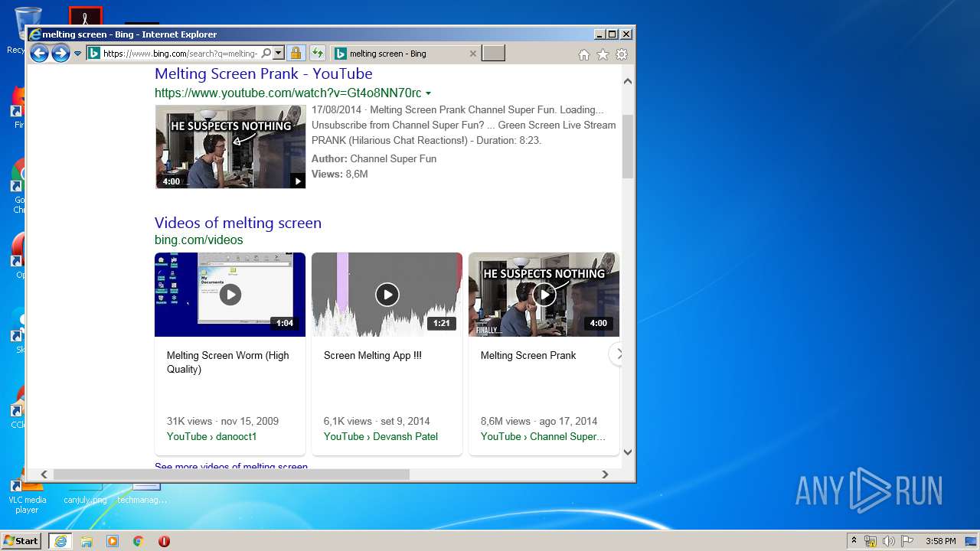Screen dimensions: 980x551
Task: Open the recent pages dropdown beside Forward
Action: pyautogui.click(x=77, y=54)
